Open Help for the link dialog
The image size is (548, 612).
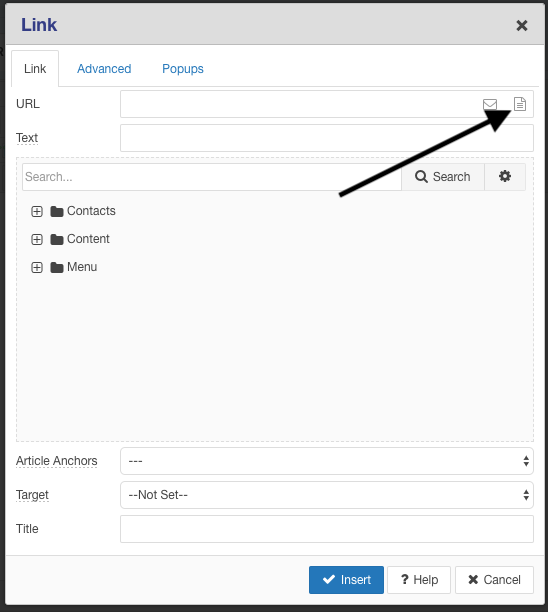[x=419, y=580]
